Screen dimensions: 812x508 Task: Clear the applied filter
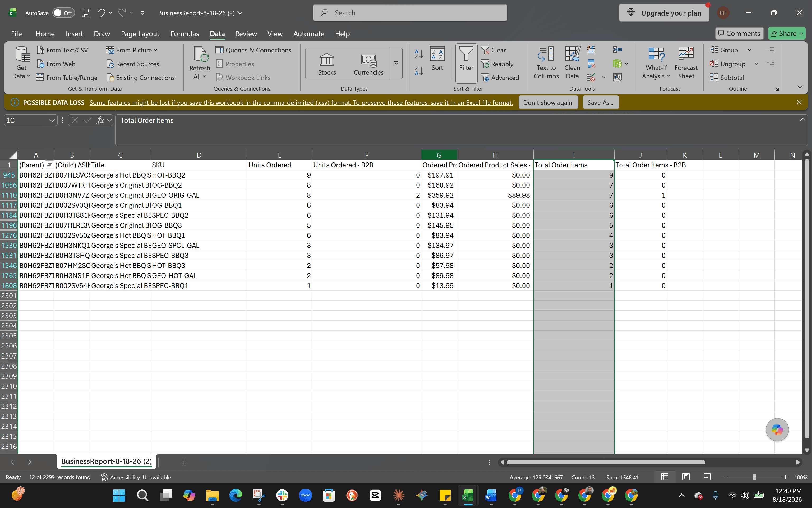pos(493,50)
